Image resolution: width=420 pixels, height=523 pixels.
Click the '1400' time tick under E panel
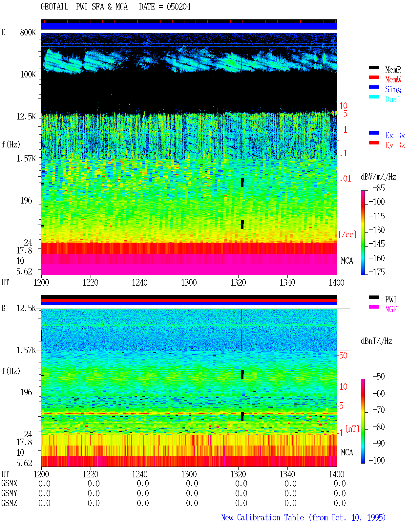(x=337, y=283)
